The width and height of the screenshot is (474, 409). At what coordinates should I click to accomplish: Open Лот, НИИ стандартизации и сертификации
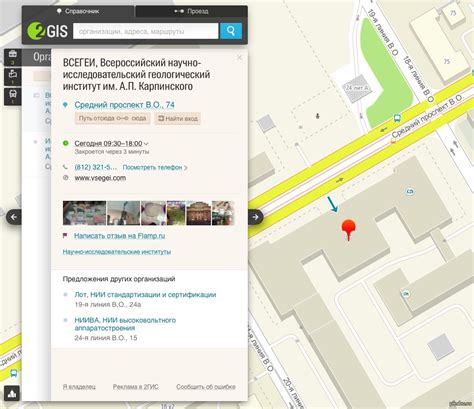145,295
